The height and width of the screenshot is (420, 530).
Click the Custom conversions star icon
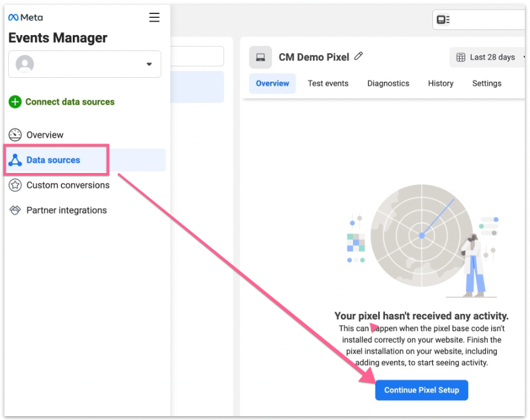[15, 185]
